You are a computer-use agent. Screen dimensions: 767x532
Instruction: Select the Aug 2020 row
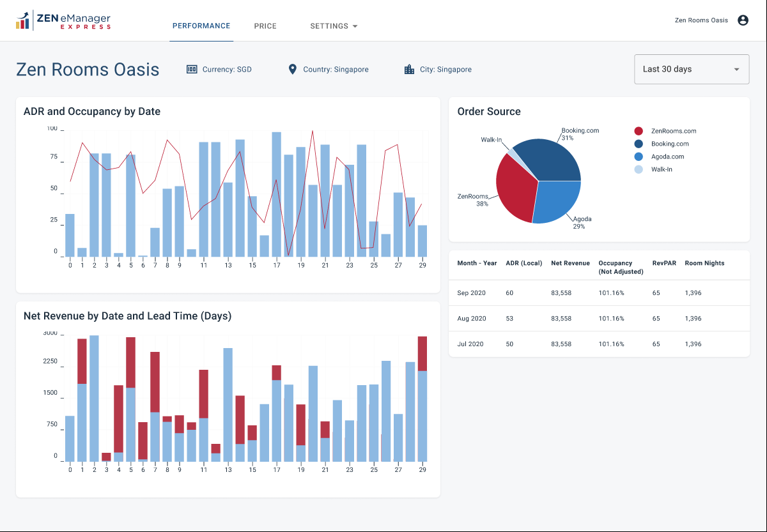pyautogui.click(x=599, y=319)
